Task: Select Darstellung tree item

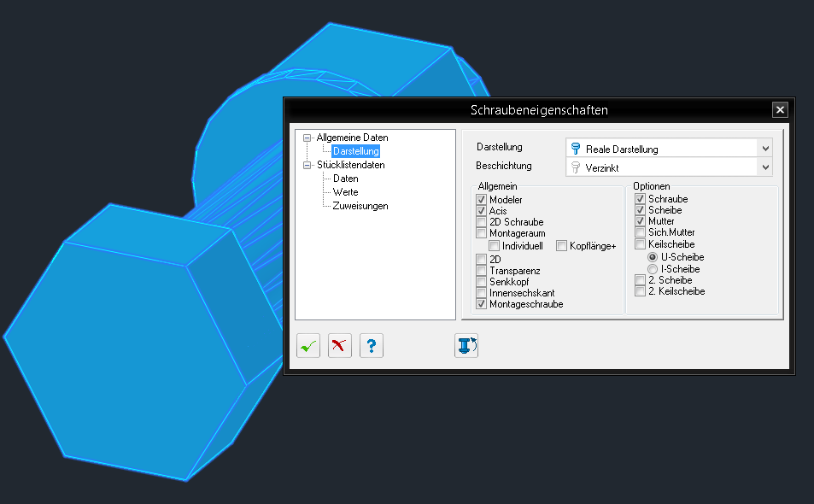Action: click(x=355, y=151)
